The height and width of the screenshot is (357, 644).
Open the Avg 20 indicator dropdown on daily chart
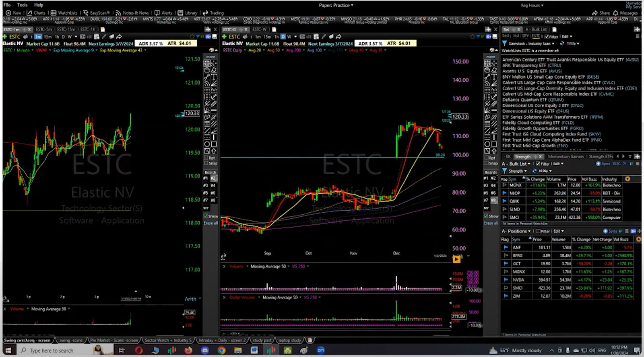pyautogui.click(x=256, y=50)
